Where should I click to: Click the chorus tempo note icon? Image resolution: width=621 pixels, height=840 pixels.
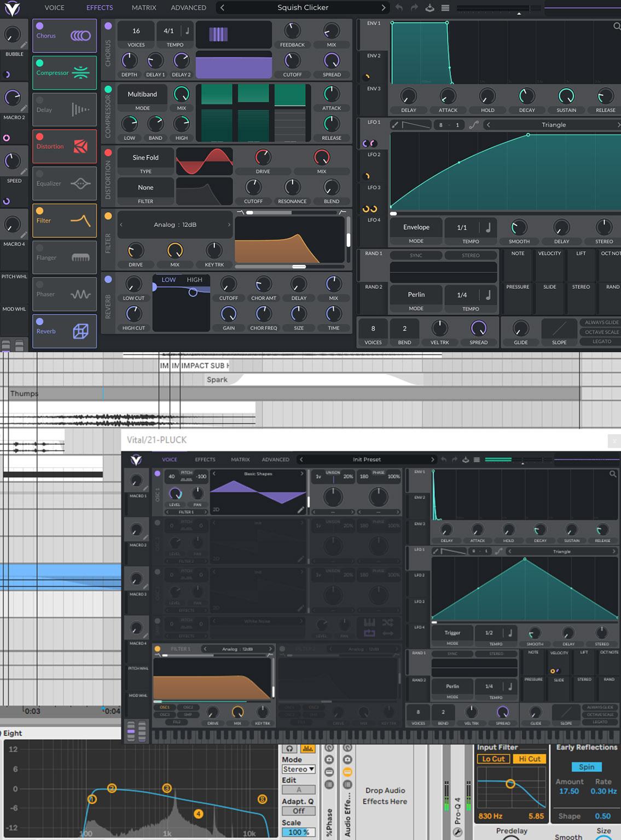[x=187, y=31]
